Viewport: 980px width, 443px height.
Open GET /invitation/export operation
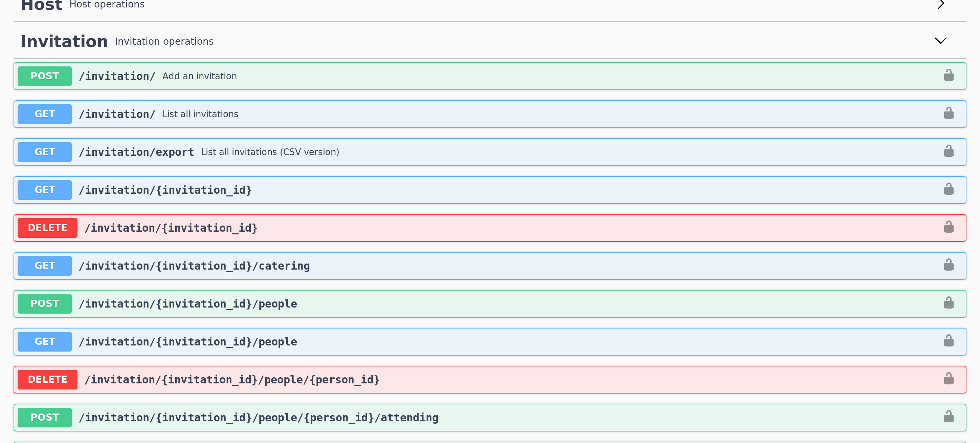[x=490, y=152]
